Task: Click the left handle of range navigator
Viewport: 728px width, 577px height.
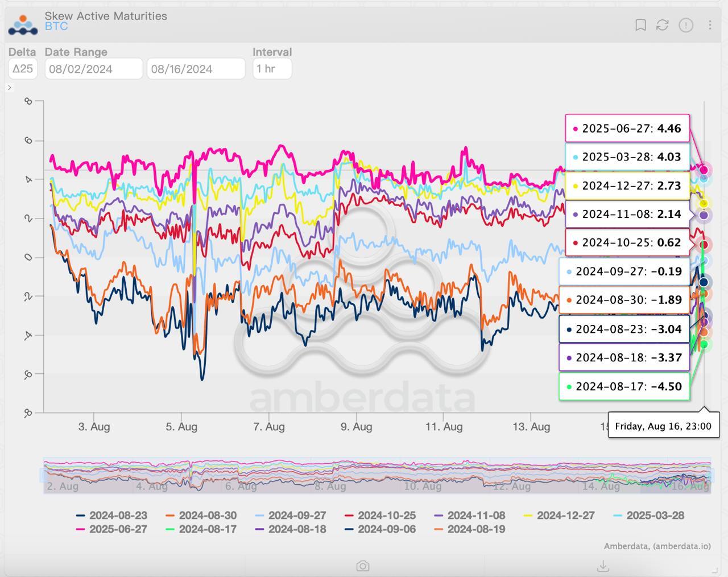Action: (44, 475)
